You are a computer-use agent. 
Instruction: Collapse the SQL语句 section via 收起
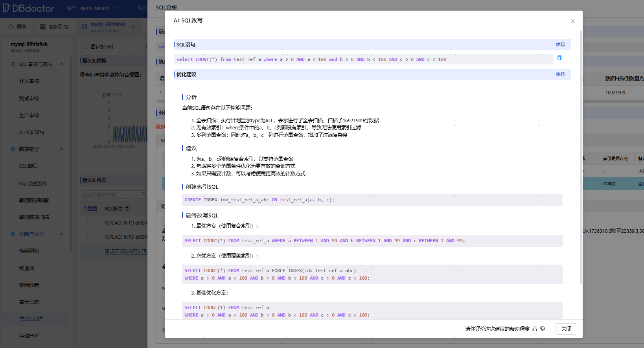point(560,44)
